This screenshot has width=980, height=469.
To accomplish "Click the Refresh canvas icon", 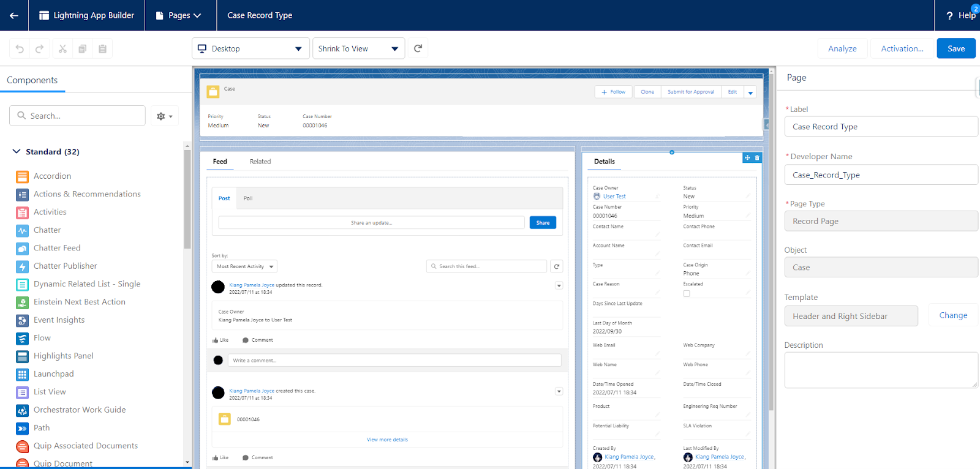I will tap(418, 48).
